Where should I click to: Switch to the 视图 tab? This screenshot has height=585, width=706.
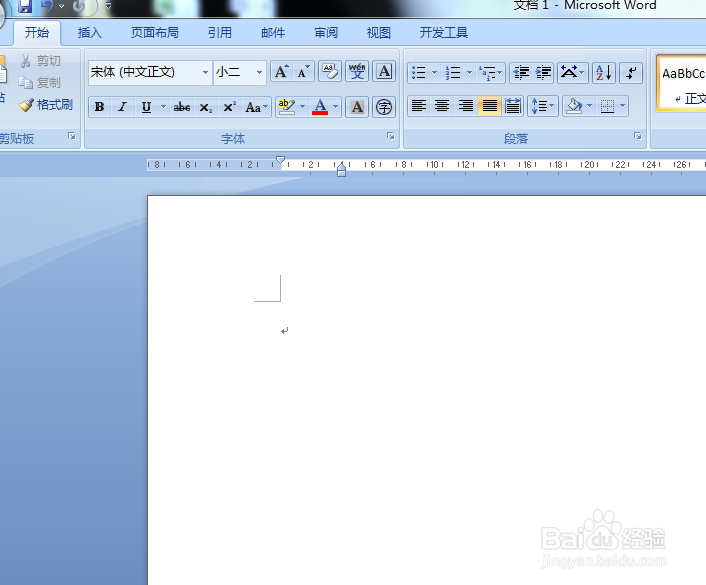pyautogui.click(x=379, y=33)
